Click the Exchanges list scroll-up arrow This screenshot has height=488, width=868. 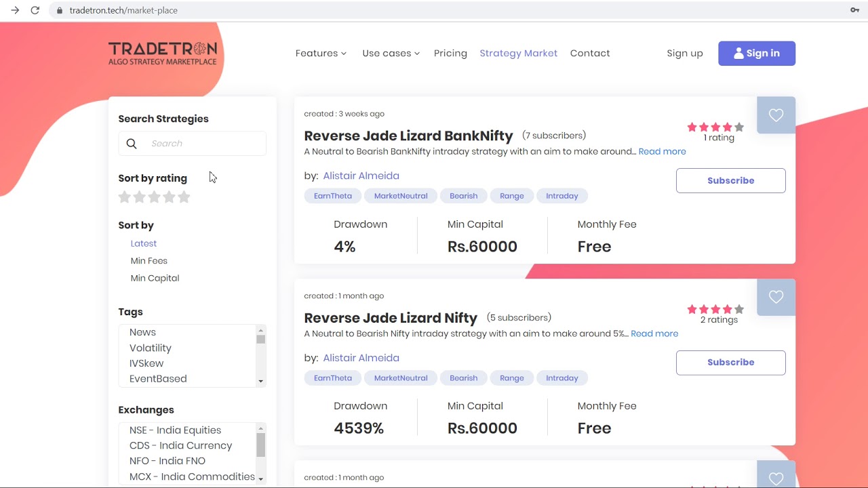[x=260, y=428]
